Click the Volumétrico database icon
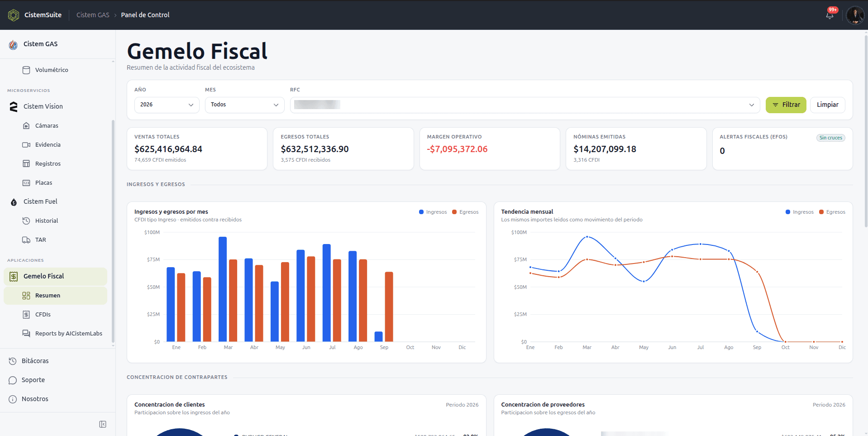The width and height of the screenshot is (868, 436). point(26,70)
